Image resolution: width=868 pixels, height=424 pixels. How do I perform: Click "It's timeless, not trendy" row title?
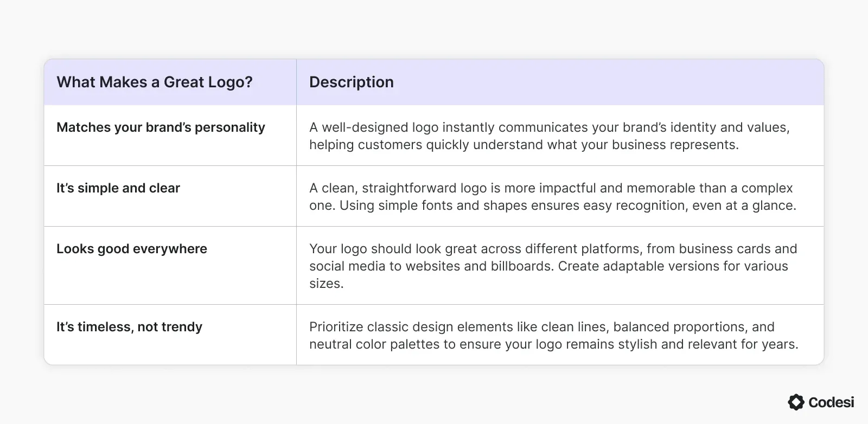[x=129, y=327]
